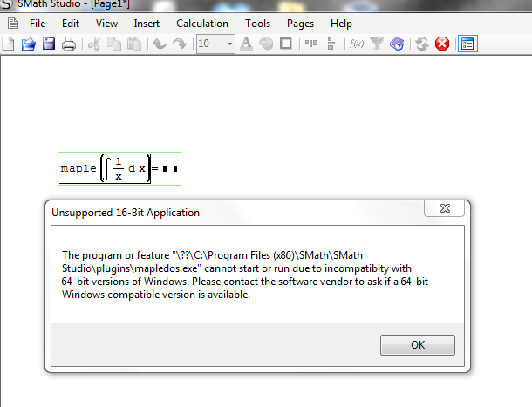
Task: Toggle the side panel icon in toolbar
Action: [x=467, y=44]
